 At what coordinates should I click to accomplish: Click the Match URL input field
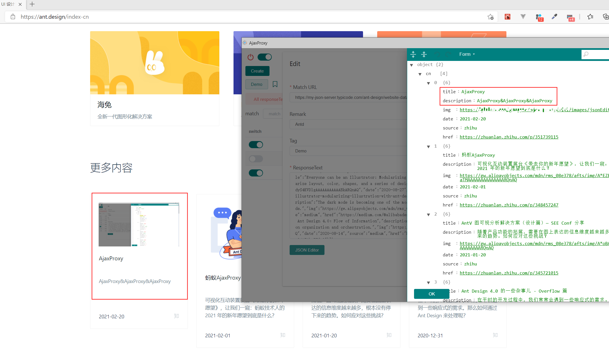pyautogui.click(x=348, y=97)
